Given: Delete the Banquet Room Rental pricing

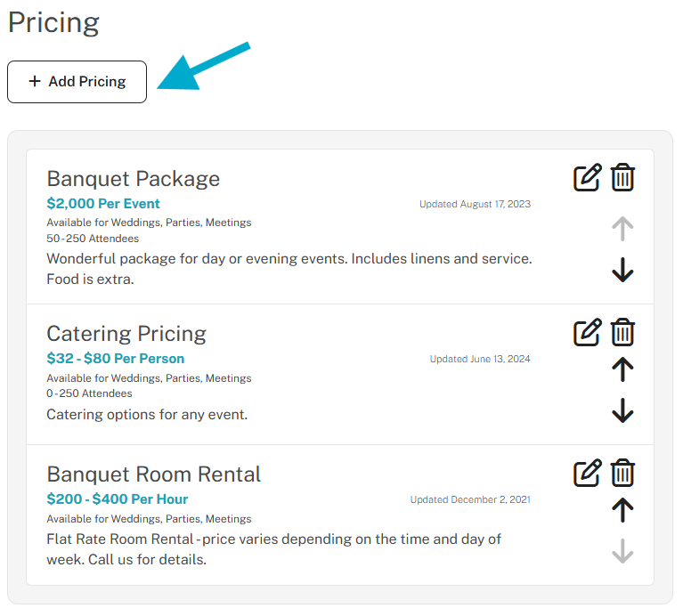Looking at the screenshot, I should coord(623,474).
